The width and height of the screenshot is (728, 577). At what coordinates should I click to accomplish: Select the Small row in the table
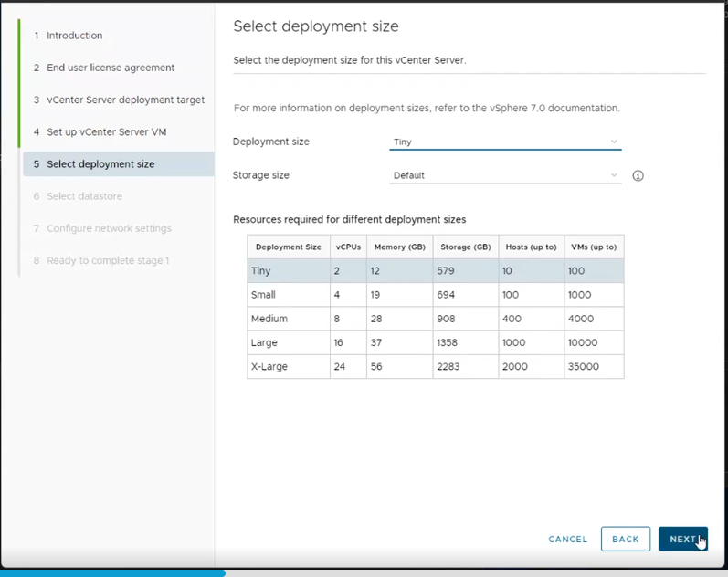pyautogui.click(x=436, y=295)
